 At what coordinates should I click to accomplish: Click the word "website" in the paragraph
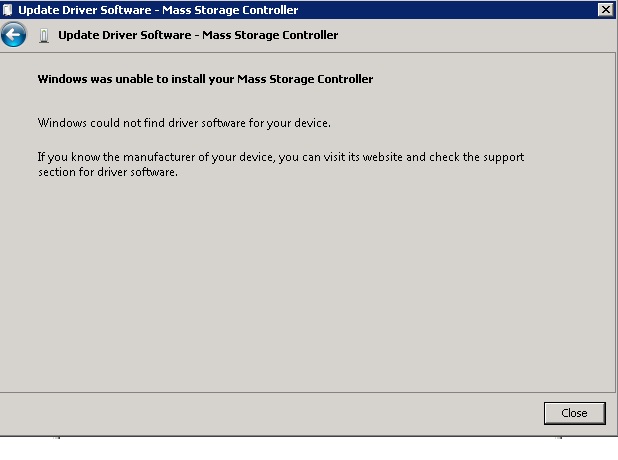click(x=382, y=157)
